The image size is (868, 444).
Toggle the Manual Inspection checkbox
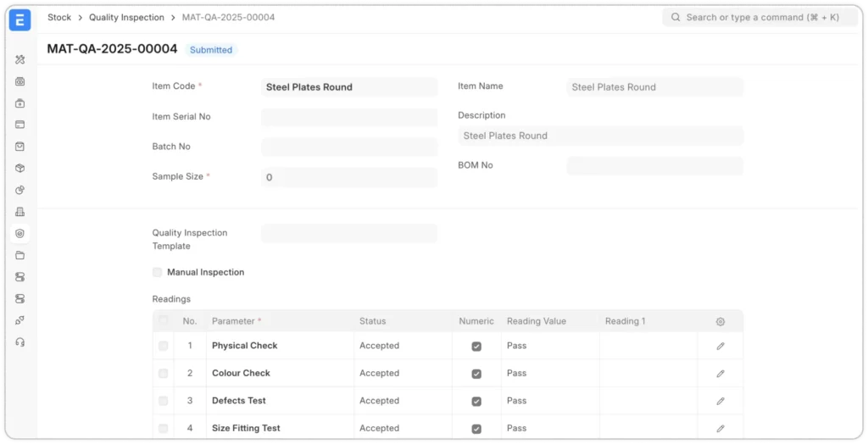(x=158, y=272)
